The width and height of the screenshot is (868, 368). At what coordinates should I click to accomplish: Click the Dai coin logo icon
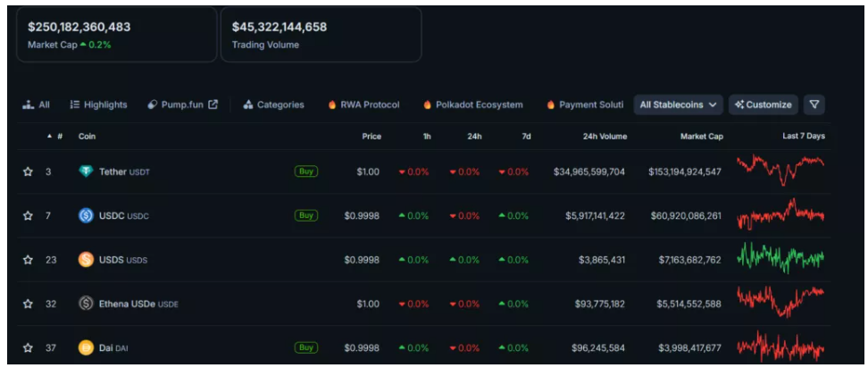86,347
